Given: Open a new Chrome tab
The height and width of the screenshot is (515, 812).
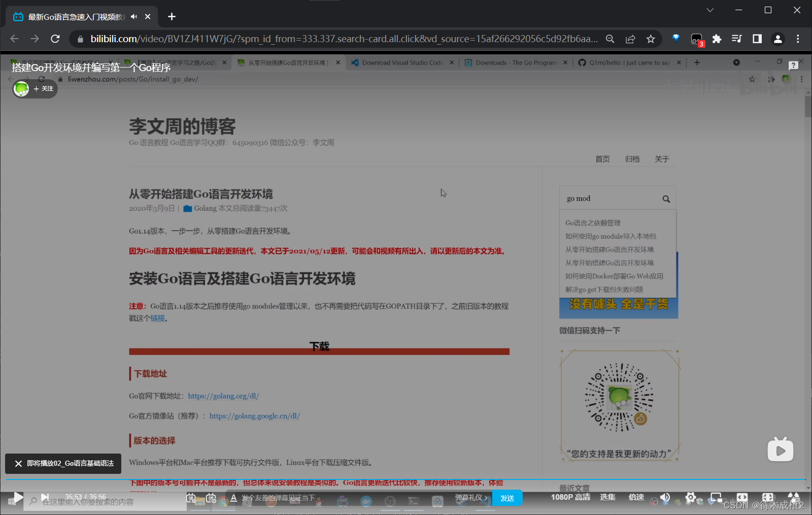Looking at the screenshot, I should (172, 17).
